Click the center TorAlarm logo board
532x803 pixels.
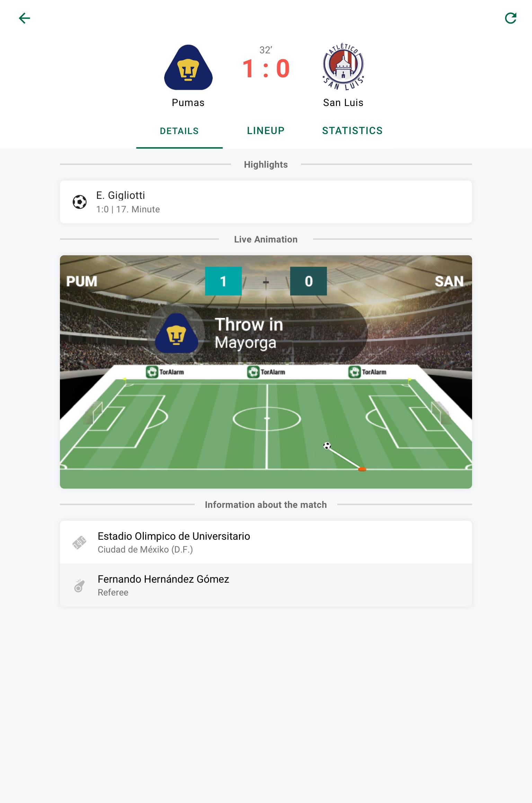266,372
